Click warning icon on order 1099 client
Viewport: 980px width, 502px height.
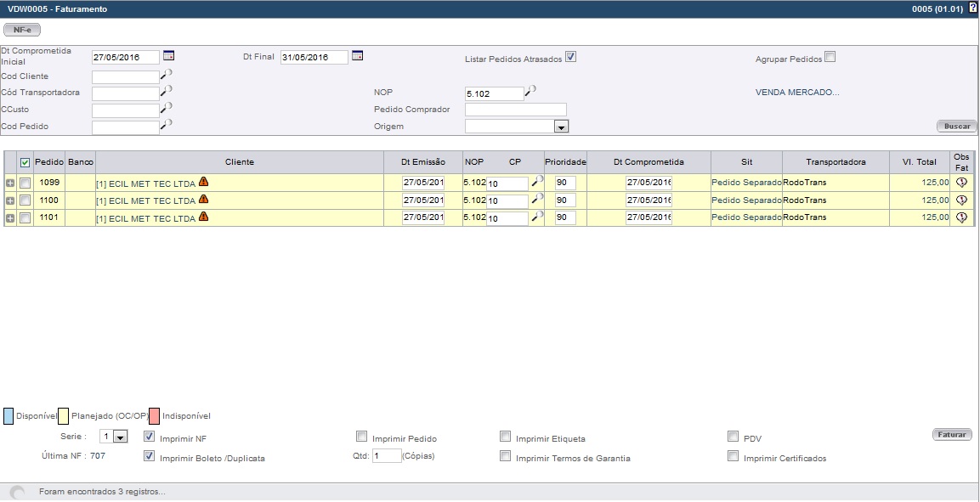click(203, 183)
